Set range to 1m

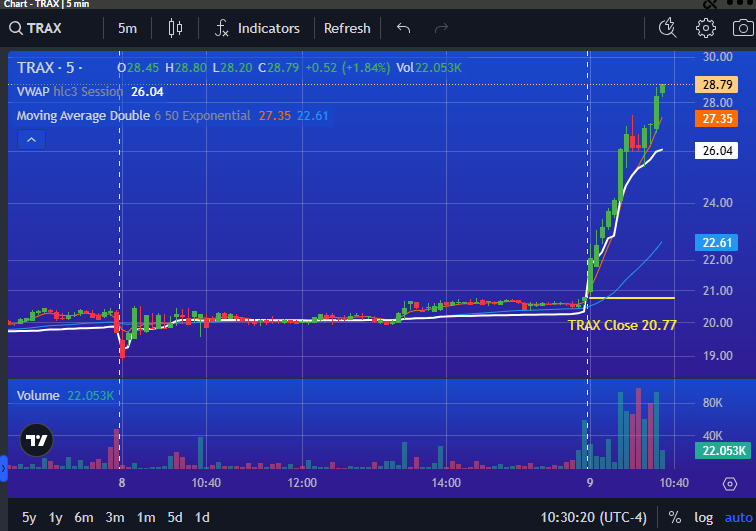(146, 517)
